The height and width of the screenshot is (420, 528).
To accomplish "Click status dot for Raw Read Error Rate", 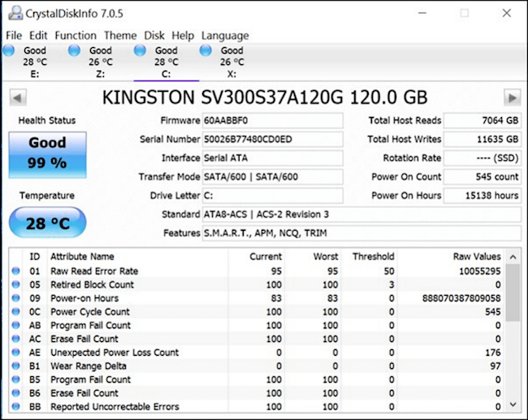I will [15, 271].
